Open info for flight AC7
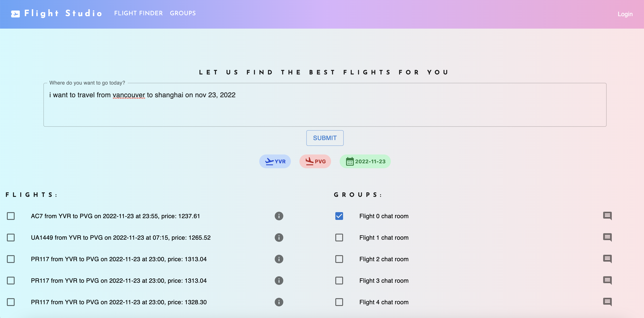Image resolution: width=644 pixels, height=318 pixels. click(279, 216)
